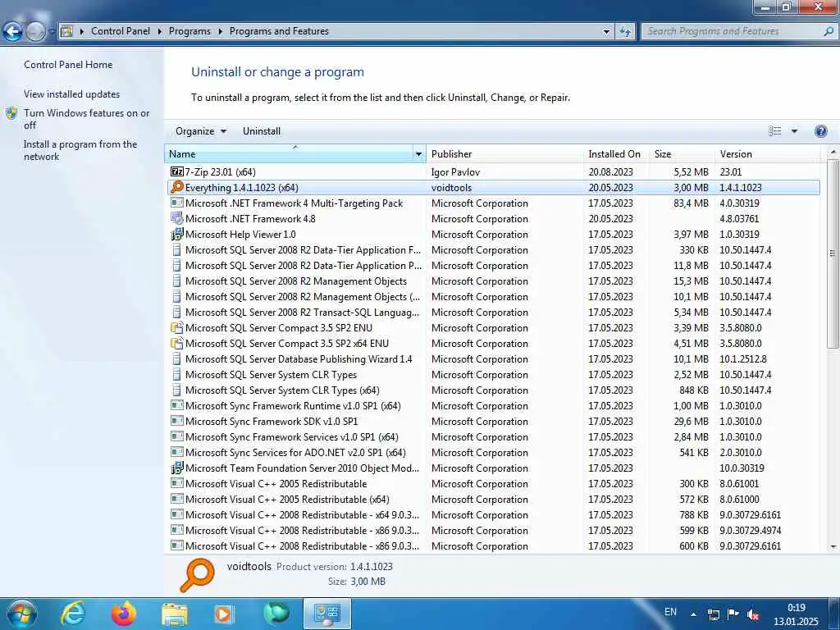
Task: Click the scrollbar down arrow
Action: click(833, 546)
